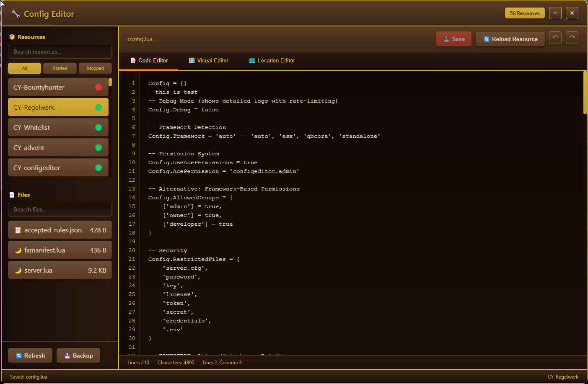Open fxmanifest.lua file
Image resolution: width=588 pixels, height=384 pixels.
[x=60, y=250]
